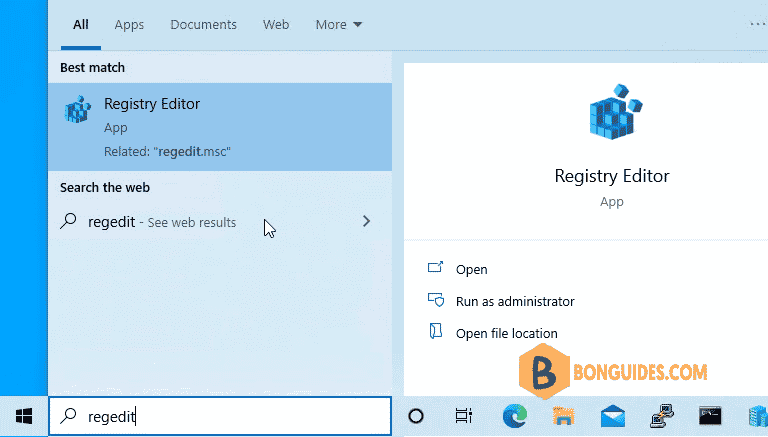Switch to the Documents tab
This screenshot has height=437, width=768.
coord(203,24)
